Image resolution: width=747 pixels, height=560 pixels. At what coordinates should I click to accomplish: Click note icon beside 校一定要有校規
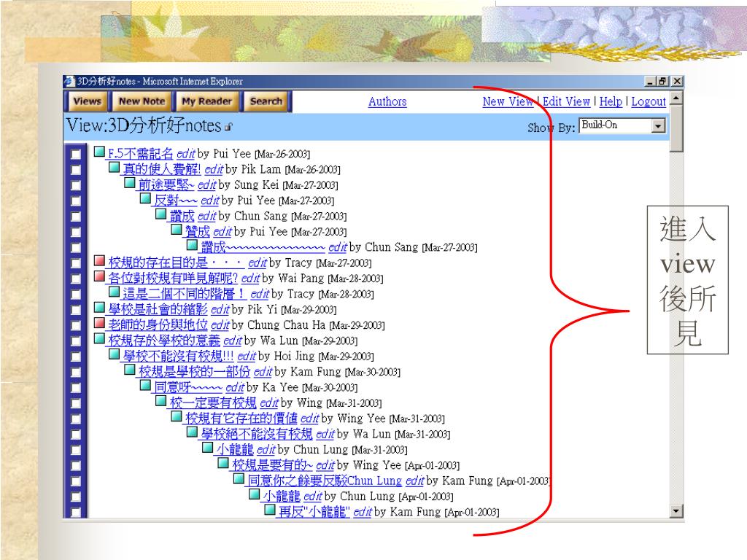coord(161,402)
